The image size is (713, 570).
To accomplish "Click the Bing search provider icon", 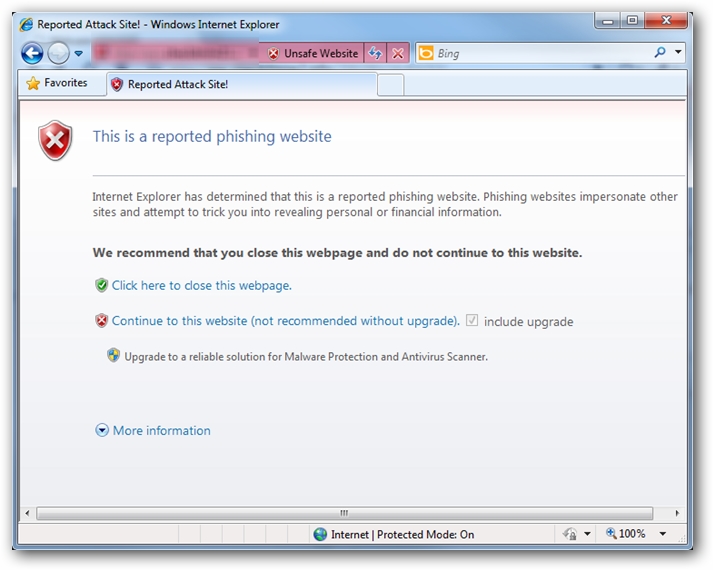I will tap(426, 53).
